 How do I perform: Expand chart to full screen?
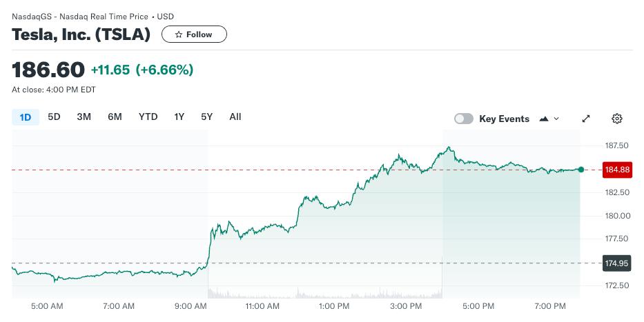point(586,119)
